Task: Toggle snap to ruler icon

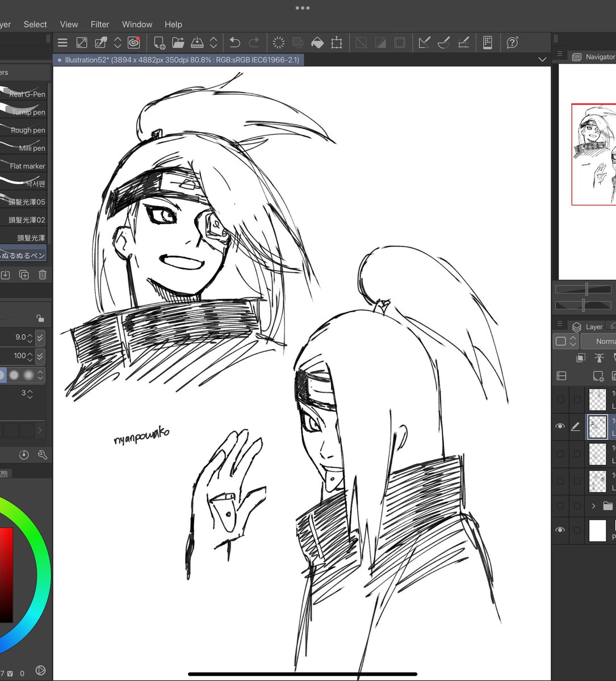Action: [424, 43]
